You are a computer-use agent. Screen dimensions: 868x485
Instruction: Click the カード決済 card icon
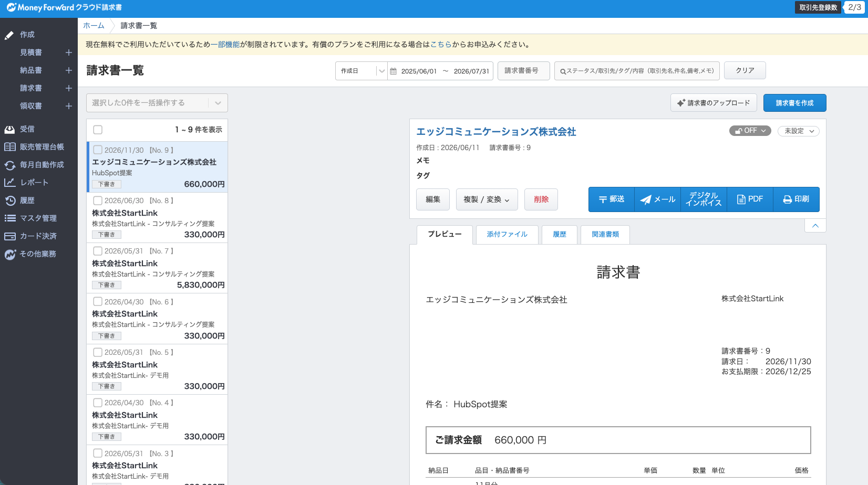(x=9, y=236)
